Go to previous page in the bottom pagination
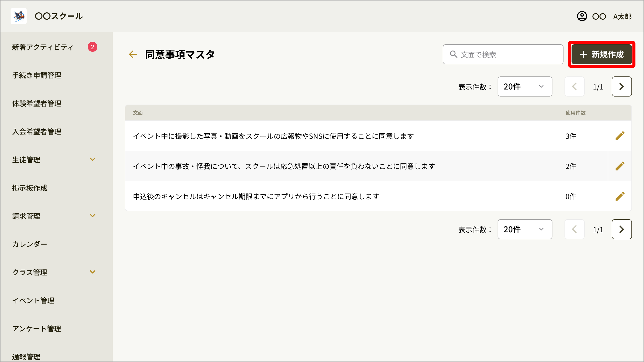This screenshot has height=362, width=644. pos(574,229)
